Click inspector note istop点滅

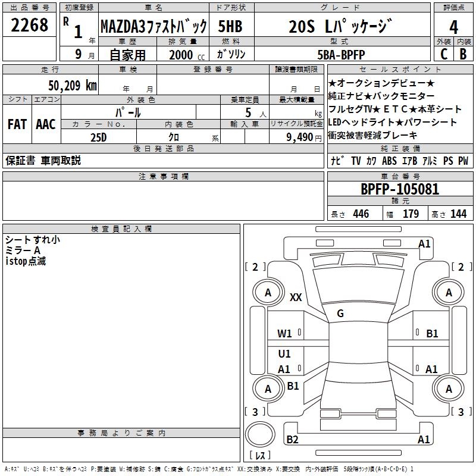[26, 261]
